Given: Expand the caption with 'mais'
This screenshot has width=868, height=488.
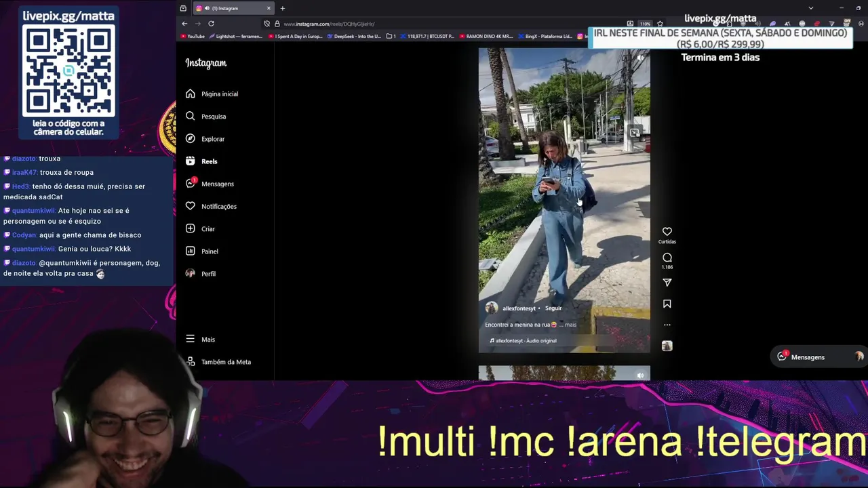Looking at the screenshot, I should click(570, 325).
